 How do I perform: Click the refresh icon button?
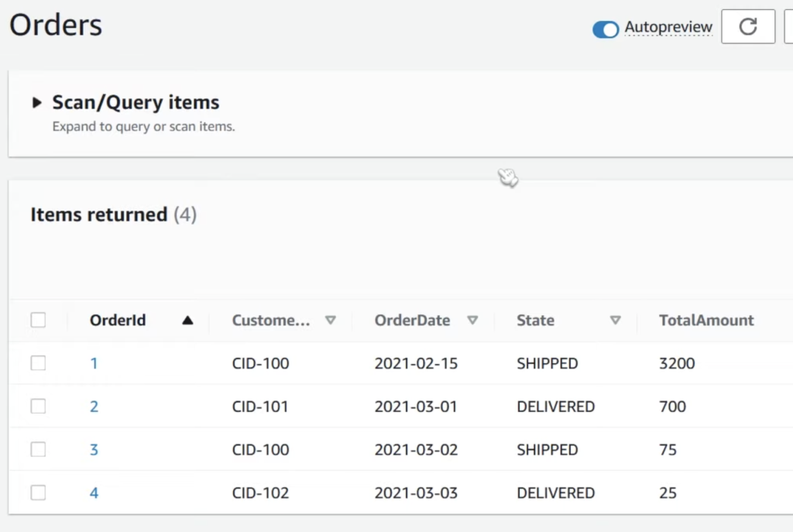coord(747,27)
